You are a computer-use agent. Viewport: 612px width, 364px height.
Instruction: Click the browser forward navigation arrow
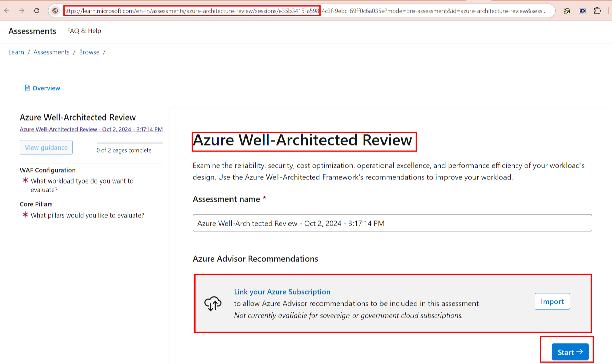[22, 11]
